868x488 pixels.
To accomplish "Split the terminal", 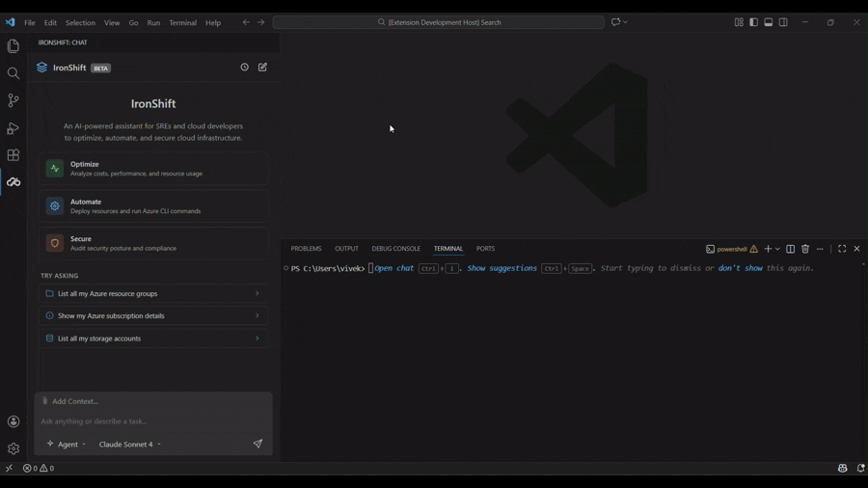I will pyautogui.click(x=791, y=249).
